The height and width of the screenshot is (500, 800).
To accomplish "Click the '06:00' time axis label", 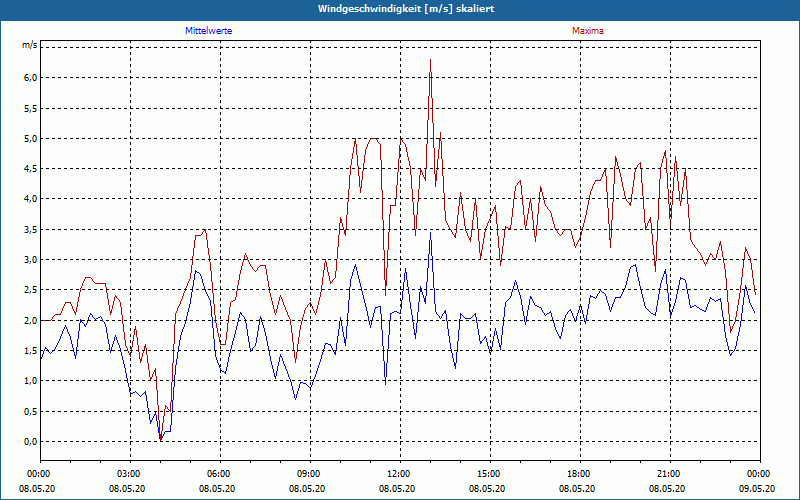I will pos(220,474).
